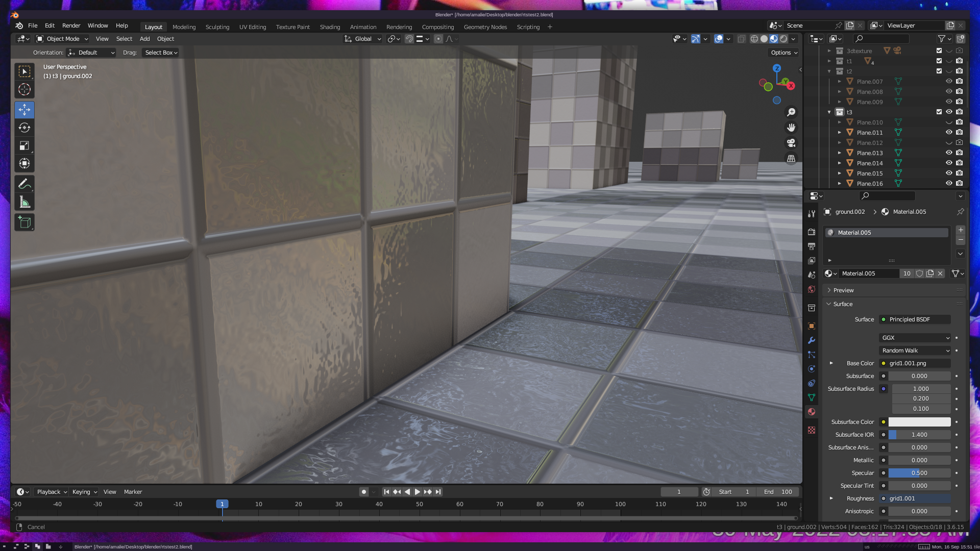This screenshot has height=551, width=980.
Task: Click the Subsurface Color swatch
Action: tap(919, 422)
